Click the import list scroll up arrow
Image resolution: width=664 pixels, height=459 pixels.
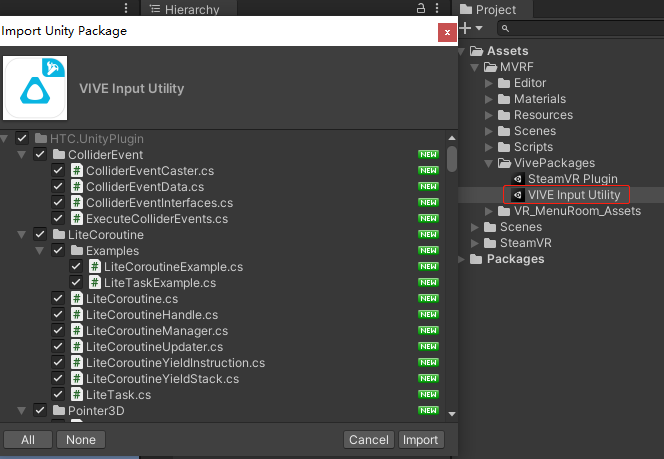point(452,138)
